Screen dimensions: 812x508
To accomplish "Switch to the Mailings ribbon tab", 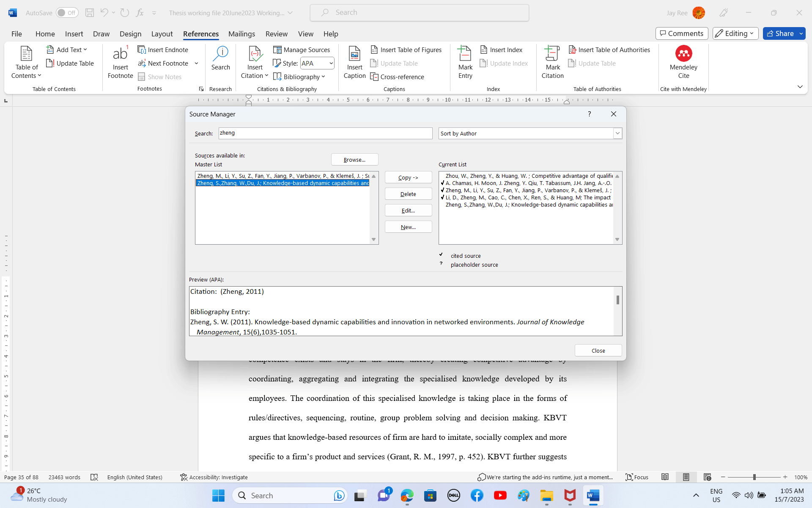I will coord(241,34).
